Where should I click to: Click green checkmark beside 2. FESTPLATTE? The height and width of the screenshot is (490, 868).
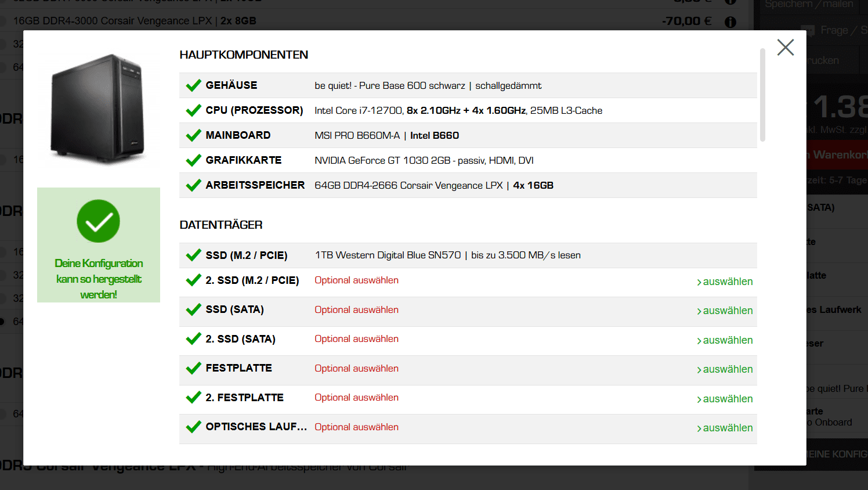pyautogui.click(x=194, y=398)
